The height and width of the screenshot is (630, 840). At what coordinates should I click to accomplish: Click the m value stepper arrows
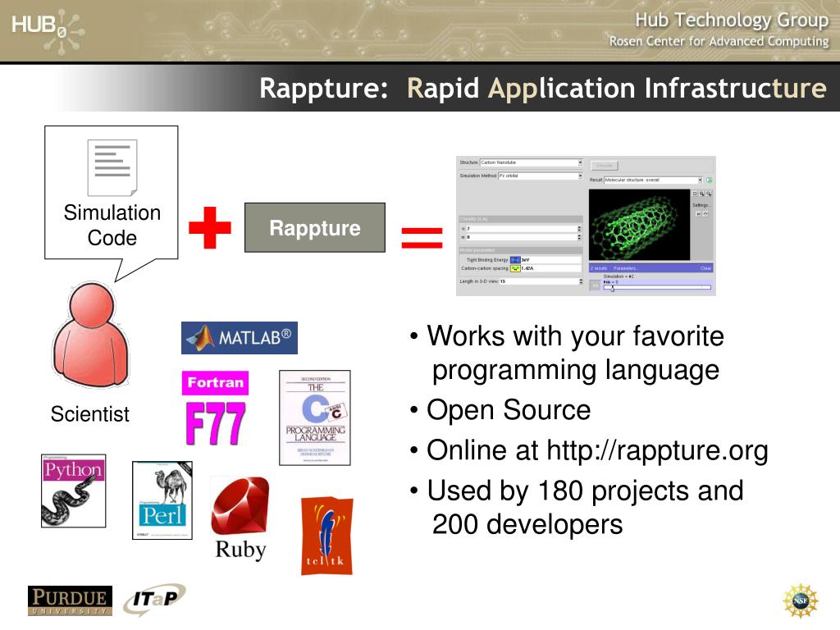click(579, 237)
